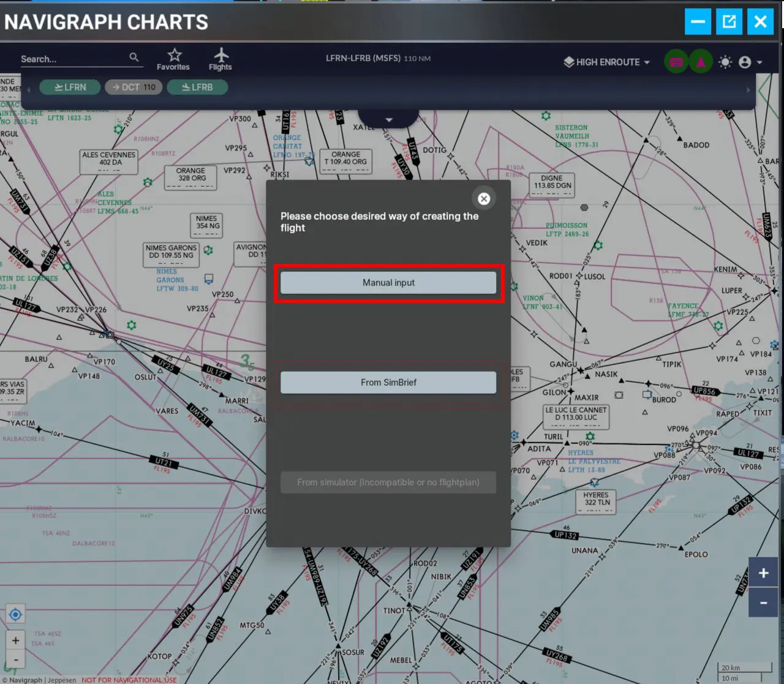Choose From SimBrief option
The width and height of the screenshot is (784, 684).
[388, 382]
